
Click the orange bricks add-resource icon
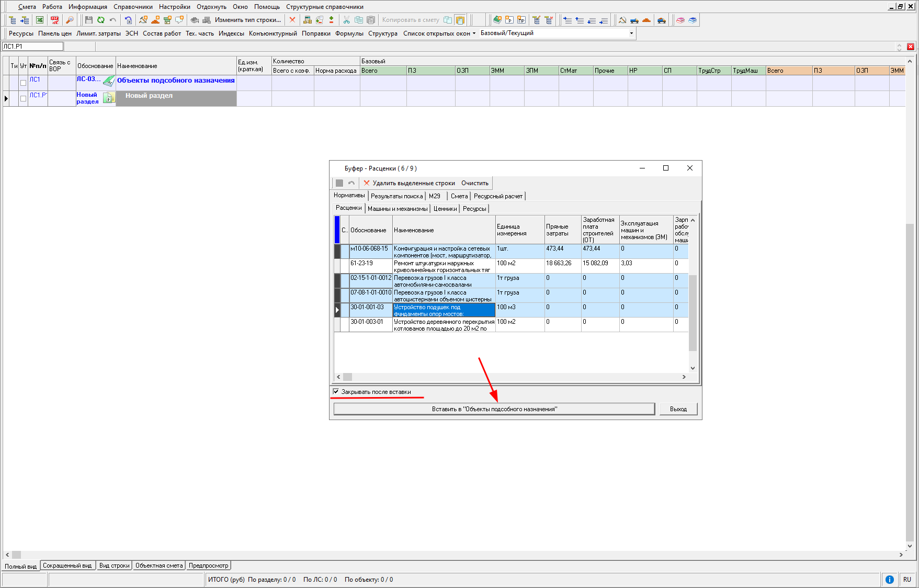point(155,20)
